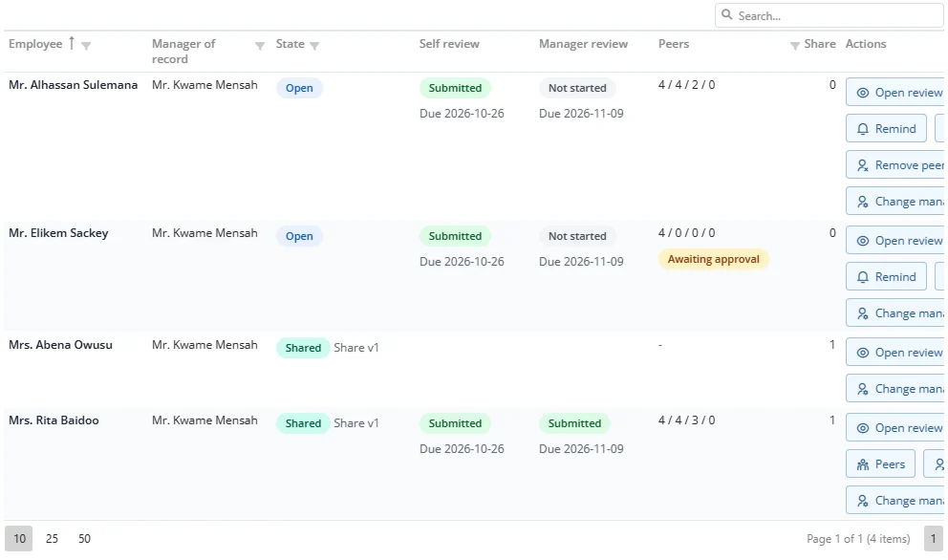Click the magnifying glass search icon
This screenshot has width=948, height=560.
[726, 15]
